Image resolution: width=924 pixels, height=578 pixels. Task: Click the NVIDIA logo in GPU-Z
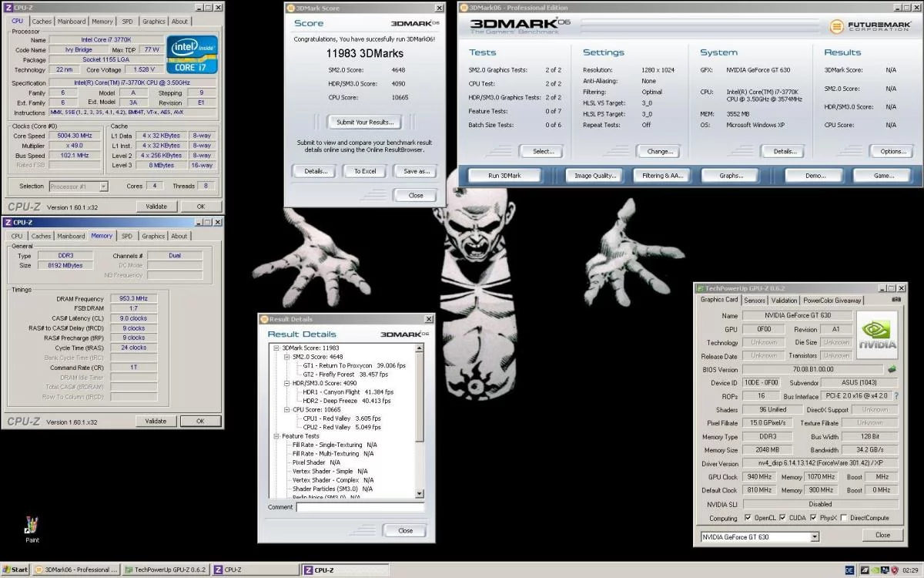(877, 335)
